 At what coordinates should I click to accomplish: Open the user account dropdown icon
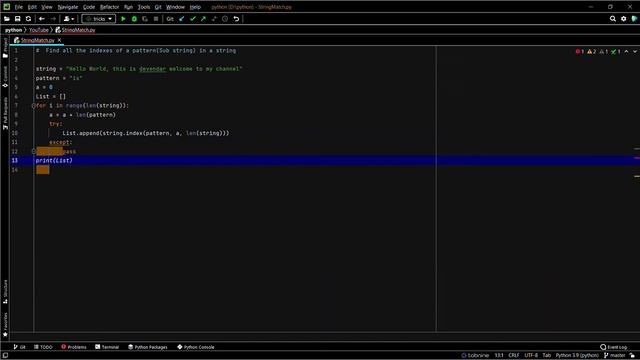[69, 19]
